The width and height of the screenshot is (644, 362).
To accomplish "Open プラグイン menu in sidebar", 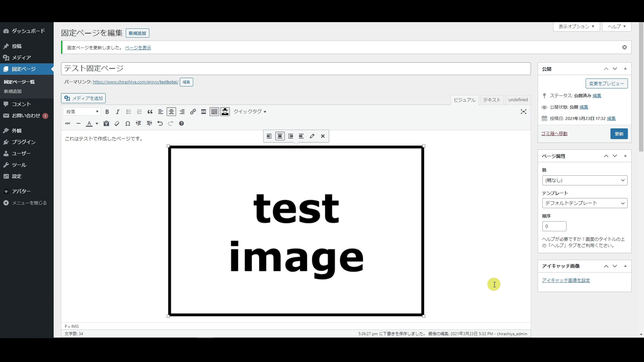I will (27, 142).
